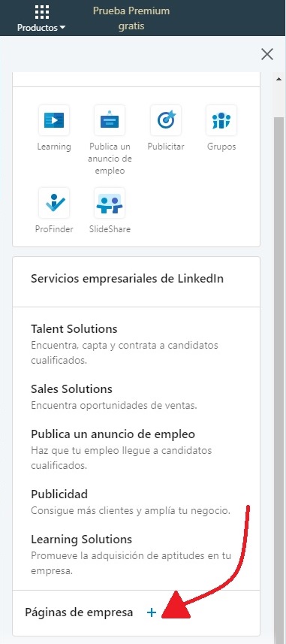The image size is (286, 644).
Task: Click the scrollbar up arrow
Action: (x=279, y=78)
